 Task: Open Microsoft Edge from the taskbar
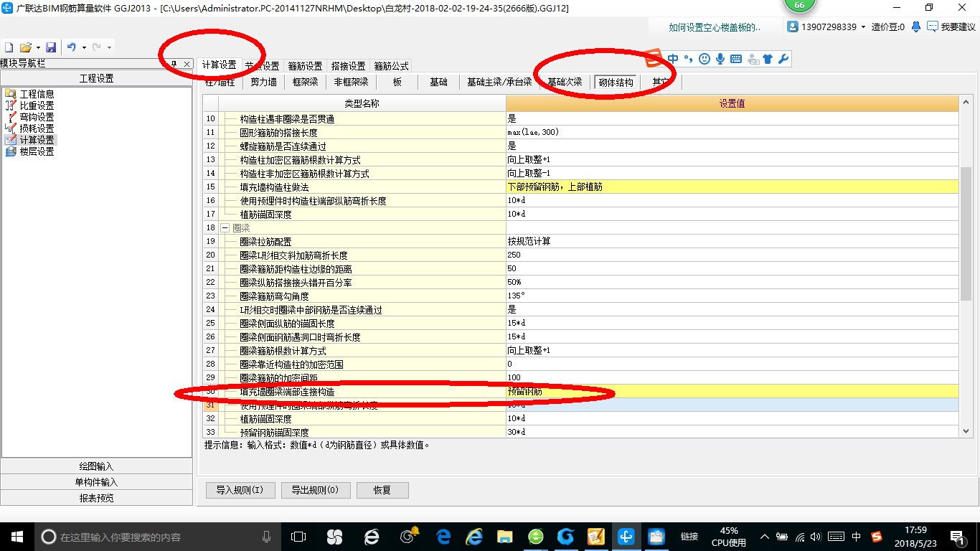click(443, 537)
